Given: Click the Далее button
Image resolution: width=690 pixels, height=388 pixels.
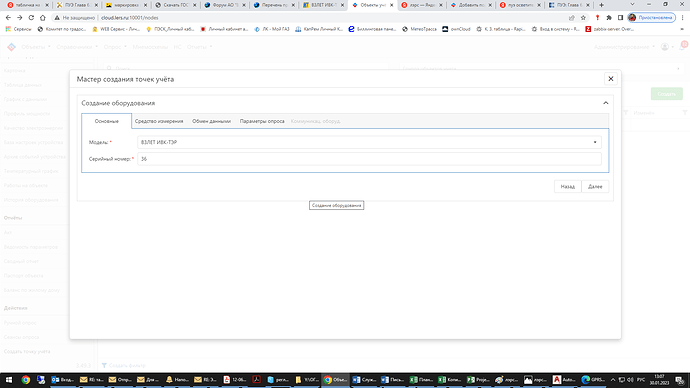Looking at the screenshot, I should click(595, 187).
